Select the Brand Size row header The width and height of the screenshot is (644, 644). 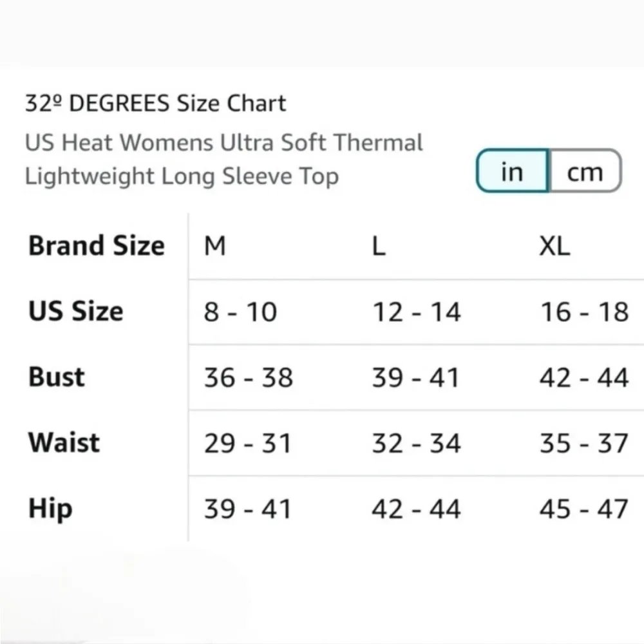(97, 246)
